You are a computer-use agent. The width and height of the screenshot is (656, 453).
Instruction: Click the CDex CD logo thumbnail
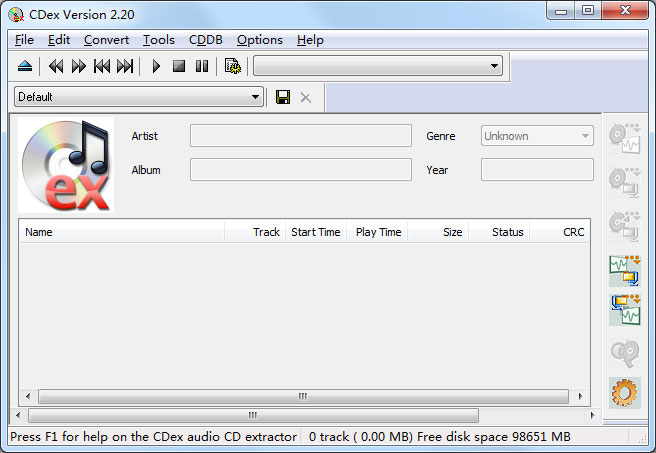(66, 165)
